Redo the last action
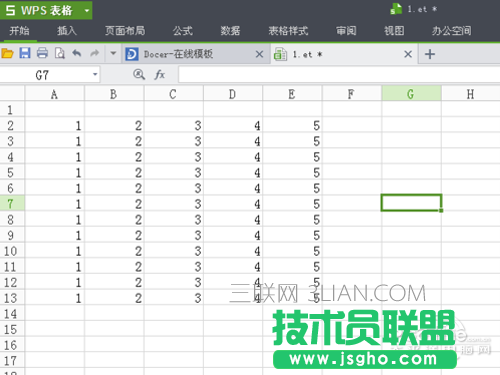500x375 pixels. coord(95,53)
